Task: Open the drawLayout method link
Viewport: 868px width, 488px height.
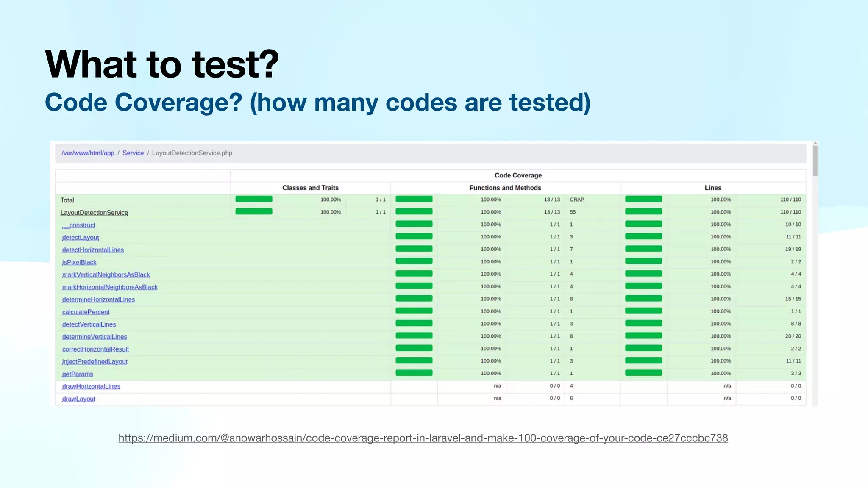Action: tap(79, 399)
